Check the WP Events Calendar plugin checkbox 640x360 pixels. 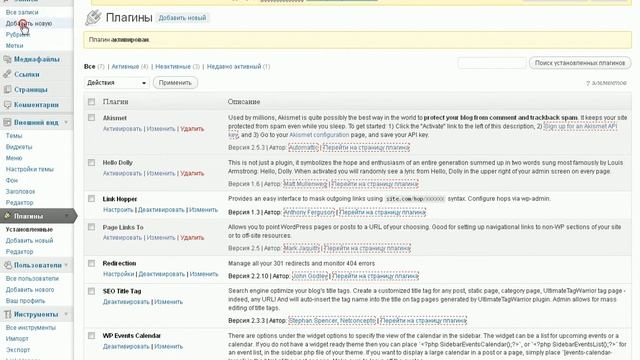click(x=91, y=336)
